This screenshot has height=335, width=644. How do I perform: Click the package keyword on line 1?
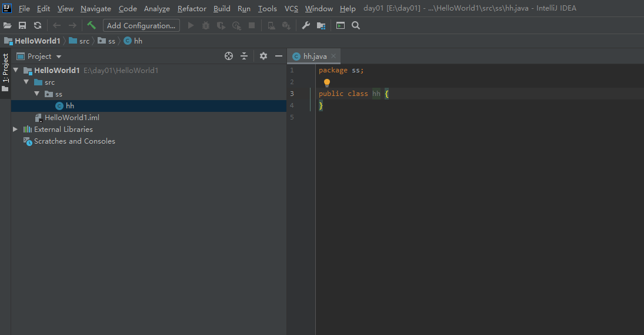[x=333, y=70]
